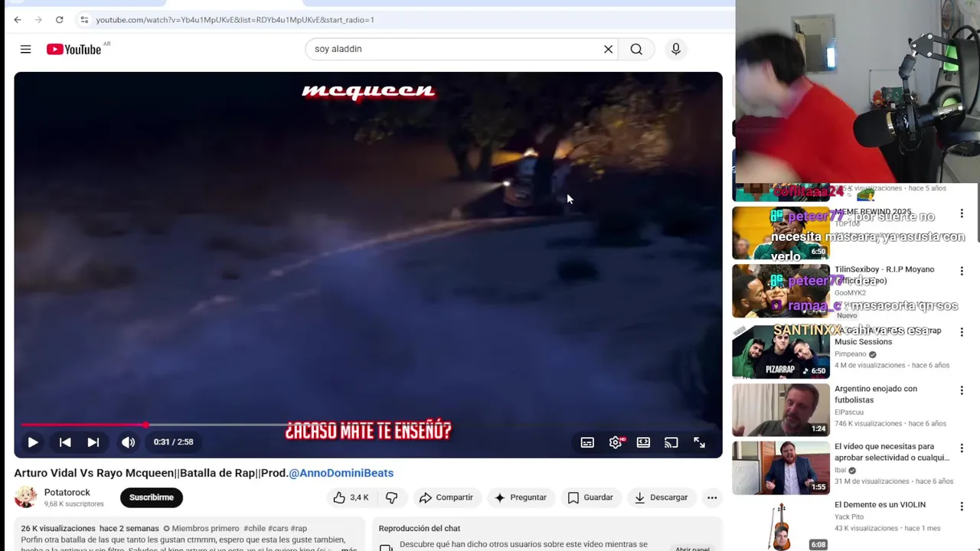Play the paused video
The image size is (980, 551).
click(33, 442)
